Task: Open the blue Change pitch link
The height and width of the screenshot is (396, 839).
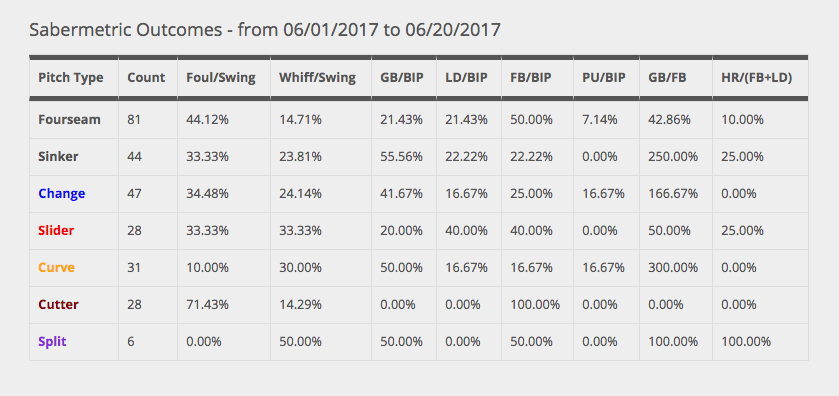Action: tap(62, 193)
